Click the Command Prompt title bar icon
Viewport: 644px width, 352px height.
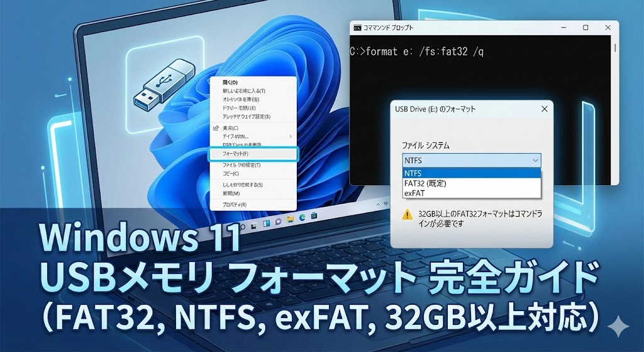point(357,28)
